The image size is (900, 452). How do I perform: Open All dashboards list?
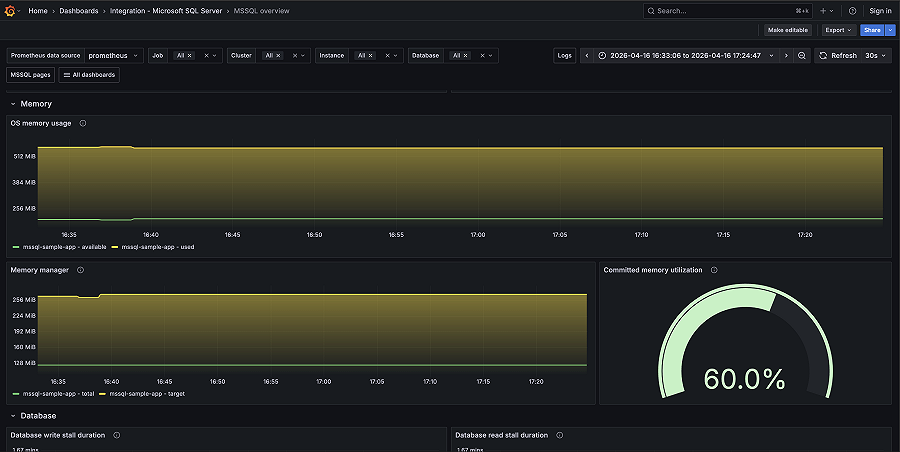pyautogui.click(x=89, y=75)
